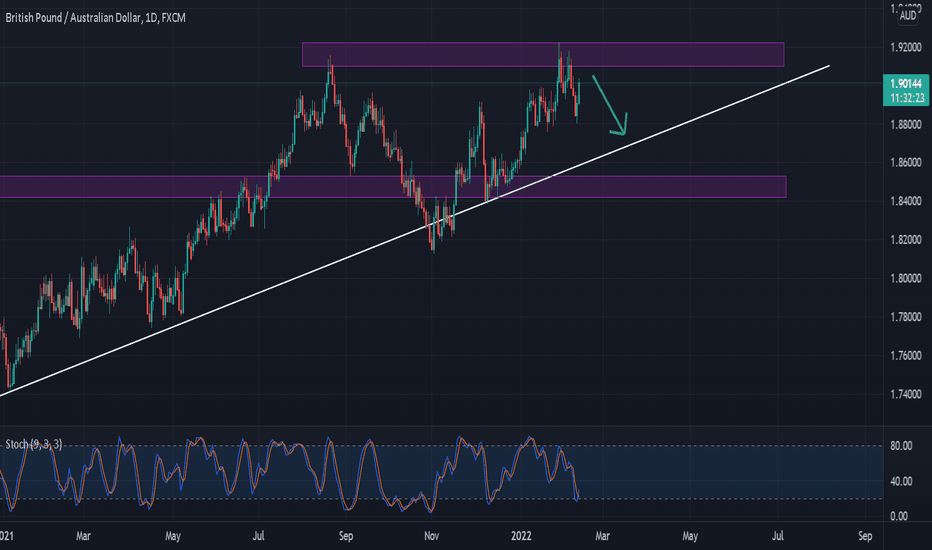Viewport: 932px width, 550px height.
Task: Click the 80.00 stochastic scale label
Action: pyautogui.click(x=901, y=446)
